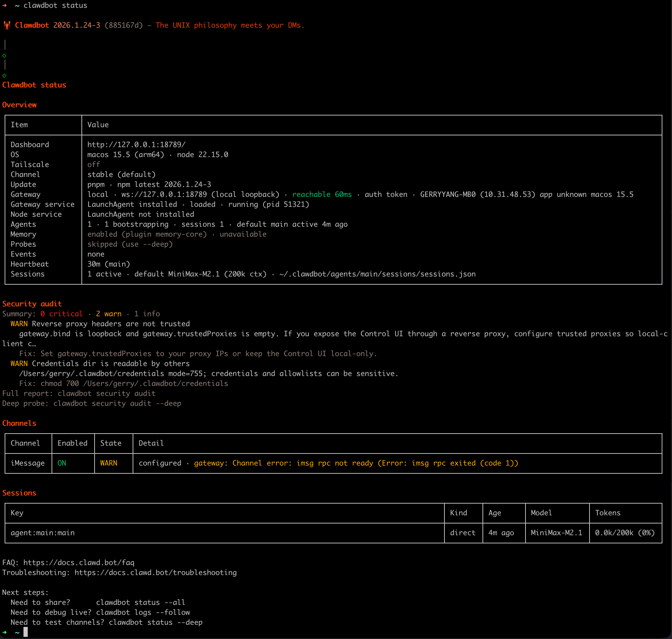Click the terminal cursor block at the prompt
This screenshot has width=672, height=639.
(26, 632)
